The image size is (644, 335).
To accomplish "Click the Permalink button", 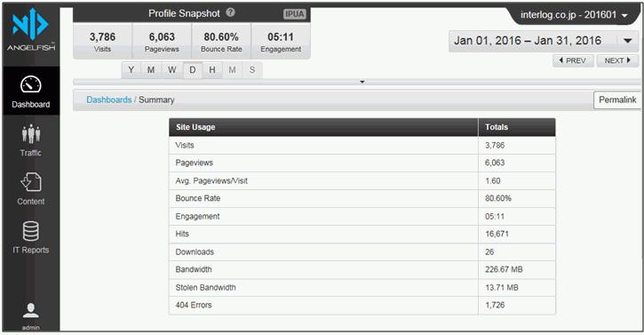I will pyautogui.click(x=617, y=100).
